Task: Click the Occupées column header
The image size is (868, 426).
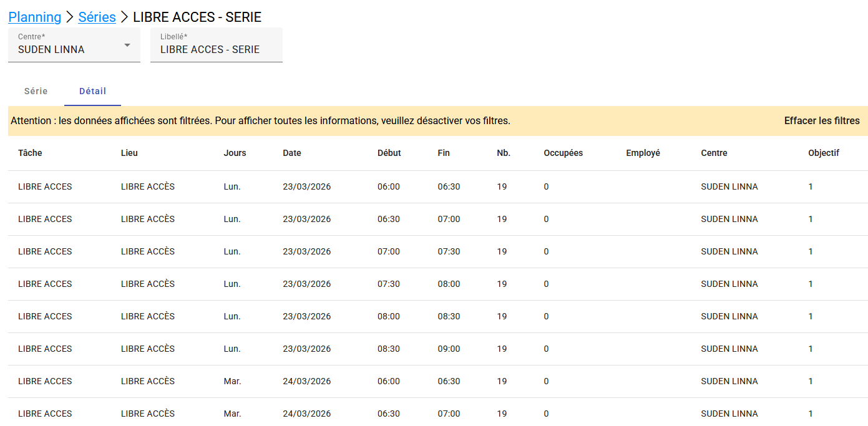Action: pos(563,153)
